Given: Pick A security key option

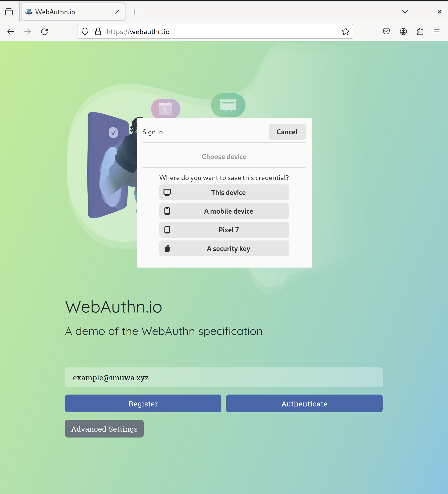Looking at the screenshot, I should click(224, 248).
